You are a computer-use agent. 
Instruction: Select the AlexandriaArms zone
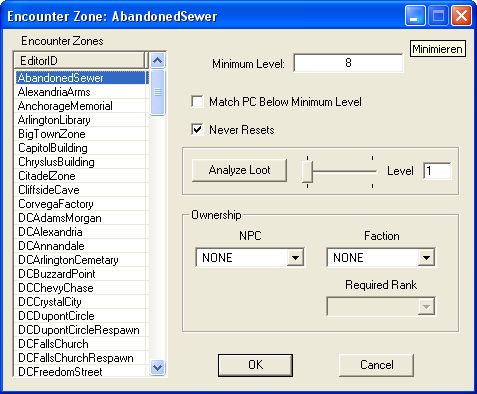point(81,92)
